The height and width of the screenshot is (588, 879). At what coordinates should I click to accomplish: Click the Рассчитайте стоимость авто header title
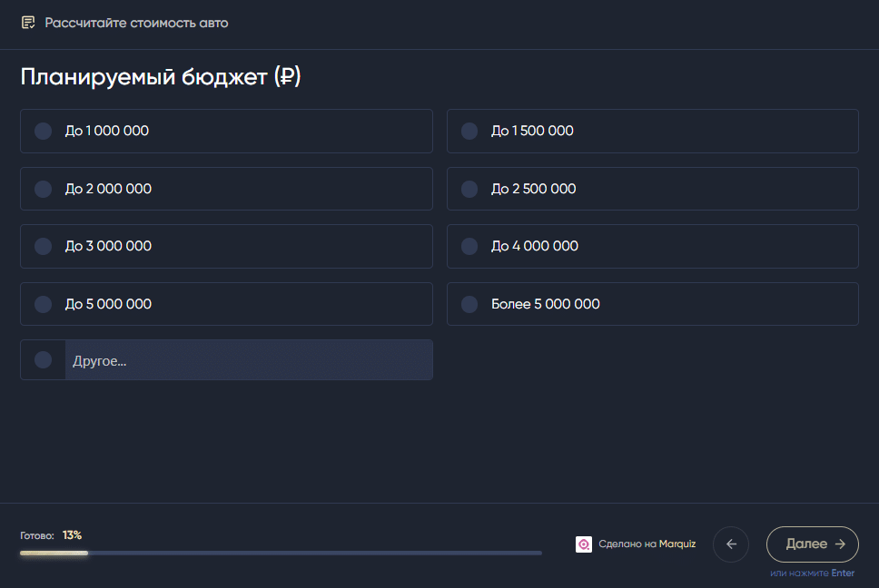point(136,23)
